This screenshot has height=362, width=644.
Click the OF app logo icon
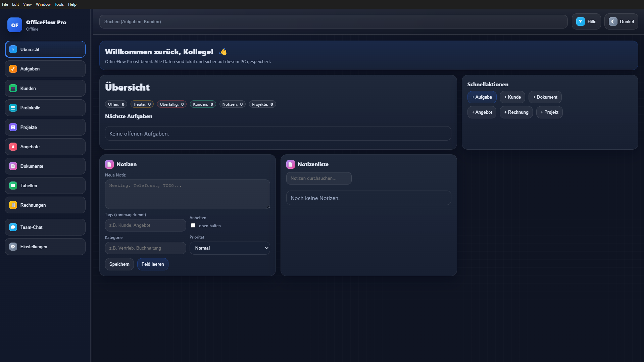[15, 25]
